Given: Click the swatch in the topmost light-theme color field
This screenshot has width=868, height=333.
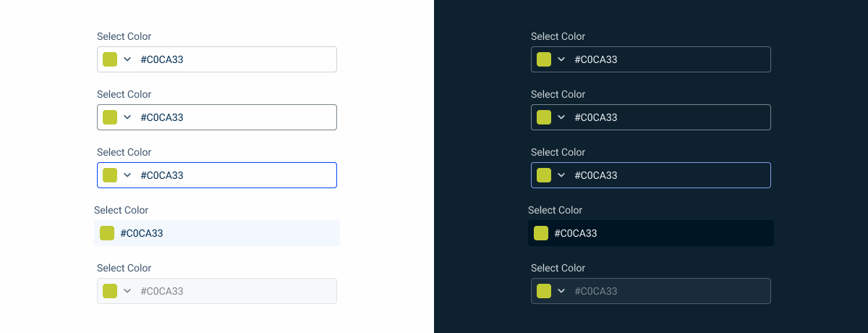Looking at the screenshot, I should (x=110, y=59).
